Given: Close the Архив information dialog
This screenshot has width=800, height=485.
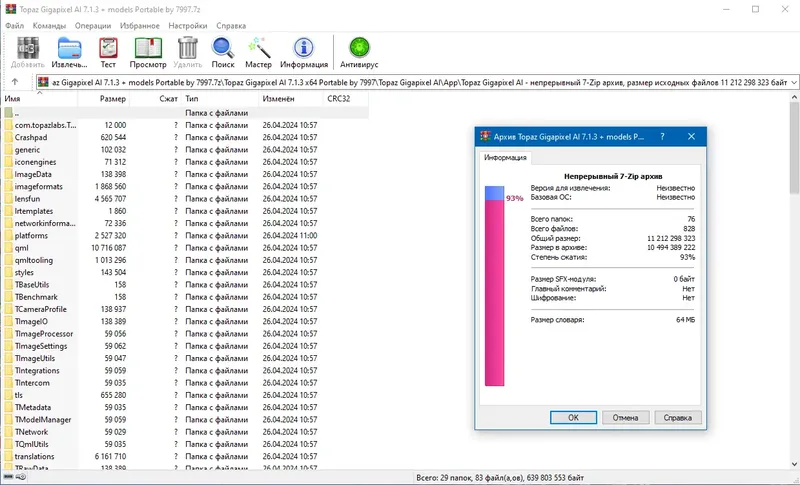Looking at the screenshot, I should (x=691, y=137).
